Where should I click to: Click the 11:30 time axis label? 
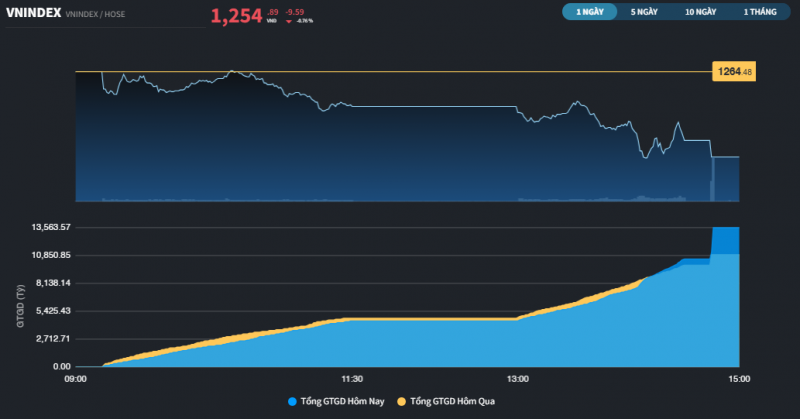352,379
